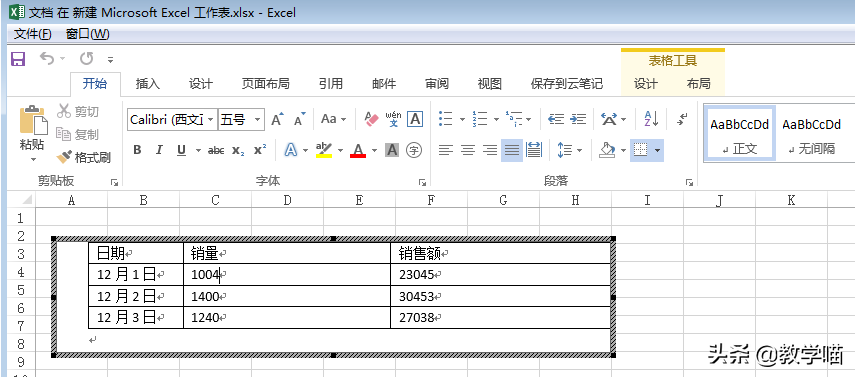Open Paragraph (段落) dialog launcher

click(x=690, y=182)
